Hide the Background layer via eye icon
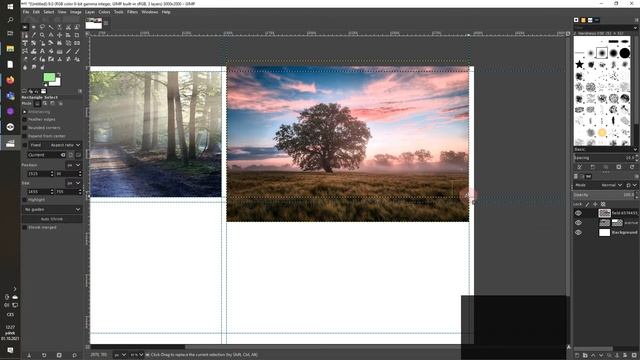This screenshot has width=640, height=360. [x=578, y=232]
